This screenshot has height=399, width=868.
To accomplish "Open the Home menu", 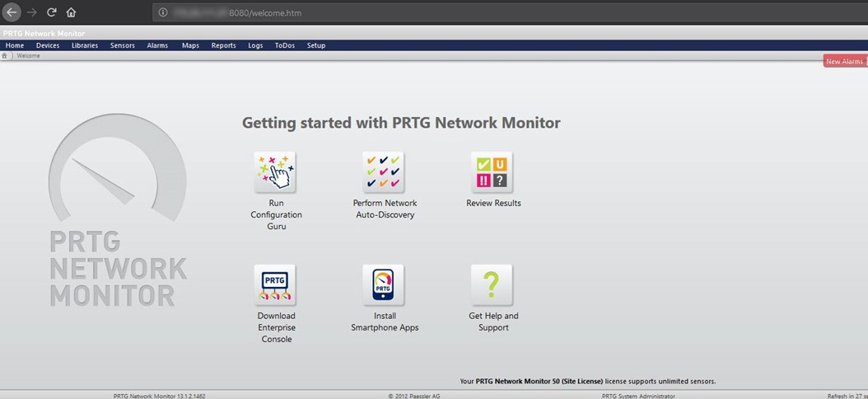I will [x=14, y=45].
